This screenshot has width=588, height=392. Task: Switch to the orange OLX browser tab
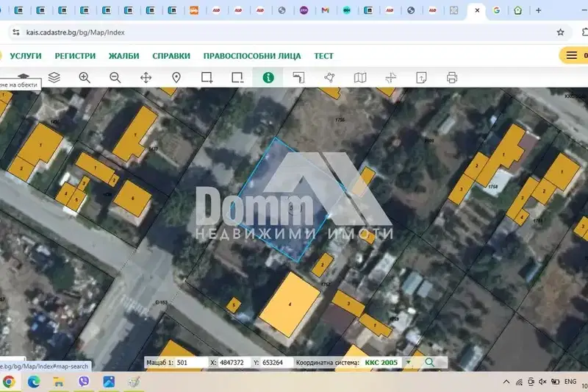(194, 10)
